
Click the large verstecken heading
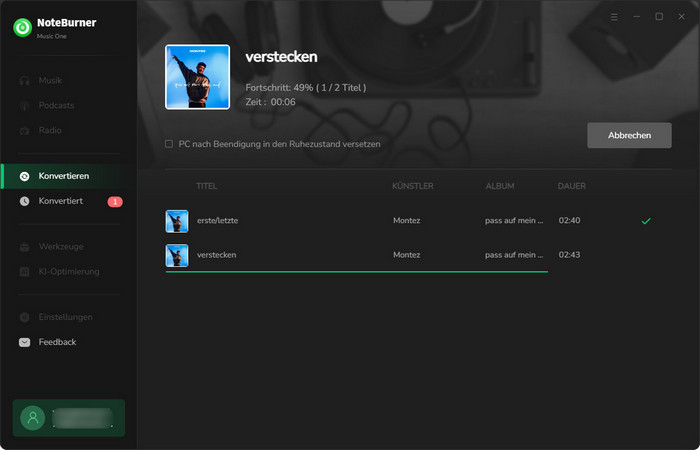pos(281,57)
